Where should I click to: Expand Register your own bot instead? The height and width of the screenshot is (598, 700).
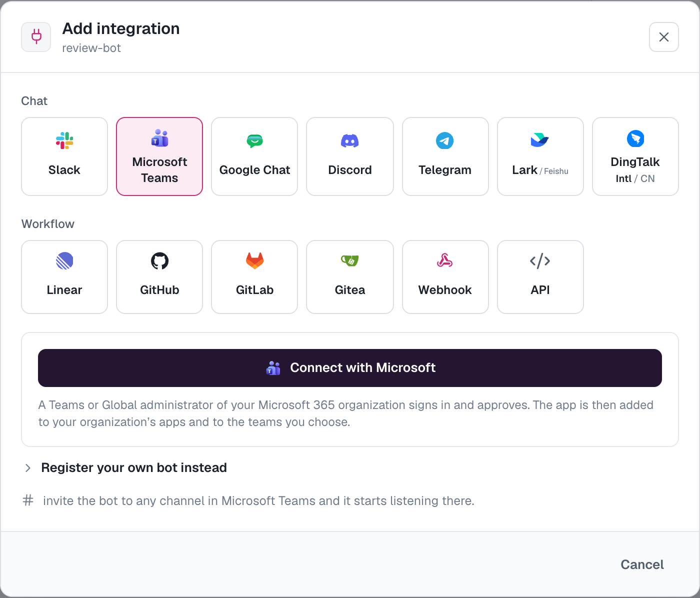pyautogui.click(x=125, y=467)
